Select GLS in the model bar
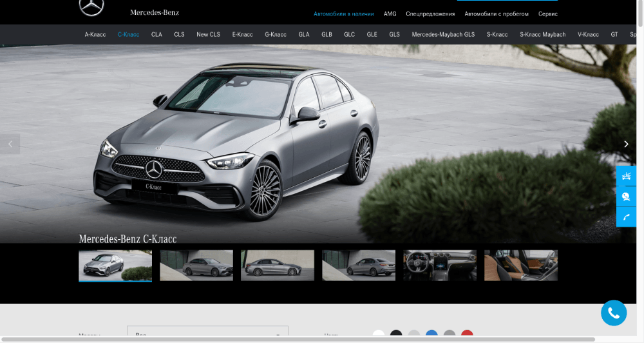 pyautogui.click(x=394, y=35)
